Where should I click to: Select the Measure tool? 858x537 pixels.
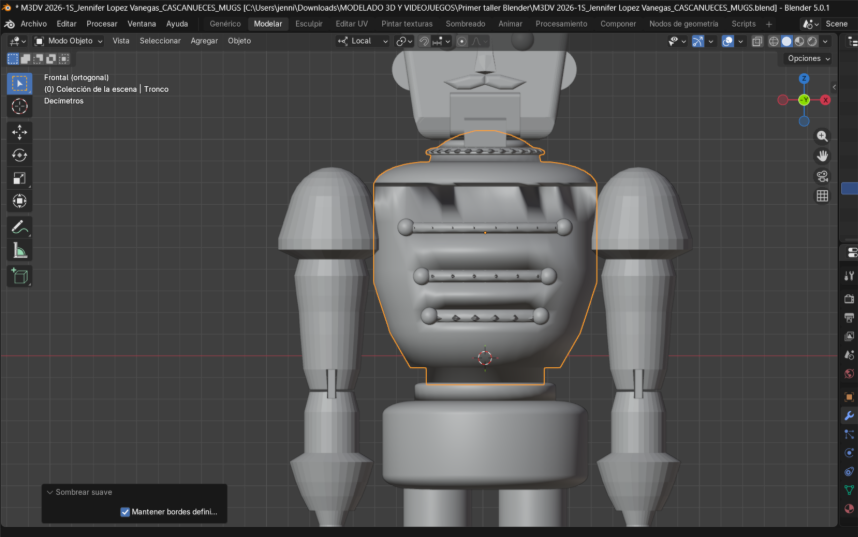point(19,250)
